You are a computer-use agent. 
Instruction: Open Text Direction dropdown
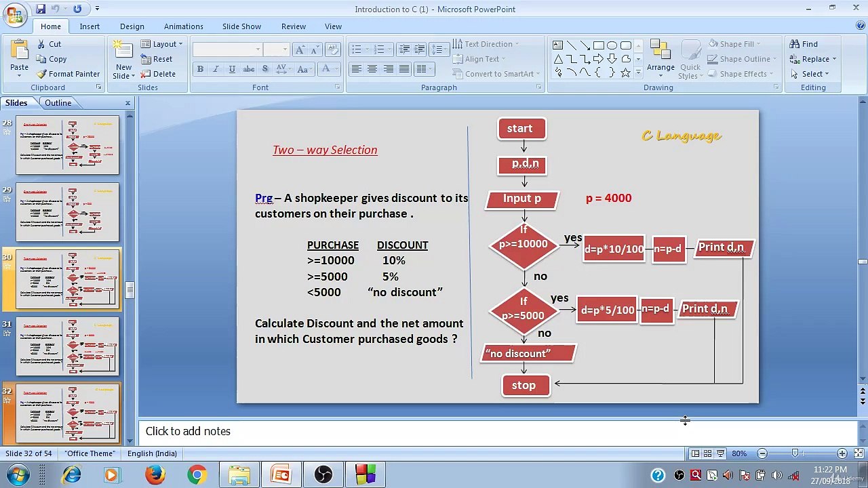(x=486, y=44)
